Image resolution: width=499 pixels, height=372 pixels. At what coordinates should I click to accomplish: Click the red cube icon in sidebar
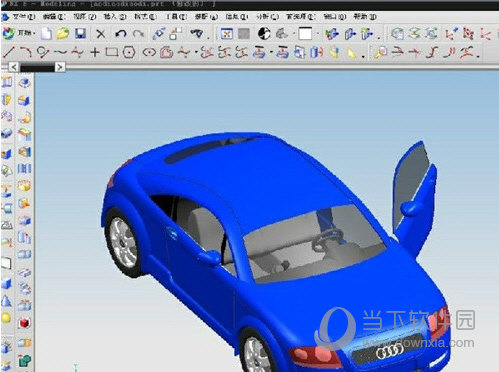(24, 323)
